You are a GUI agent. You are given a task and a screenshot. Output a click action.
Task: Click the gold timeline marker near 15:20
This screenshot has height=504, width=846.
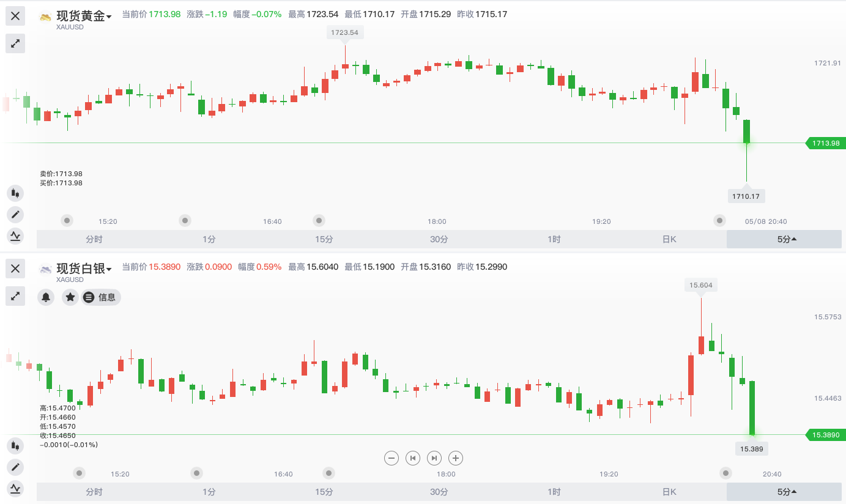pyautogui.click(x=67, y=220)
